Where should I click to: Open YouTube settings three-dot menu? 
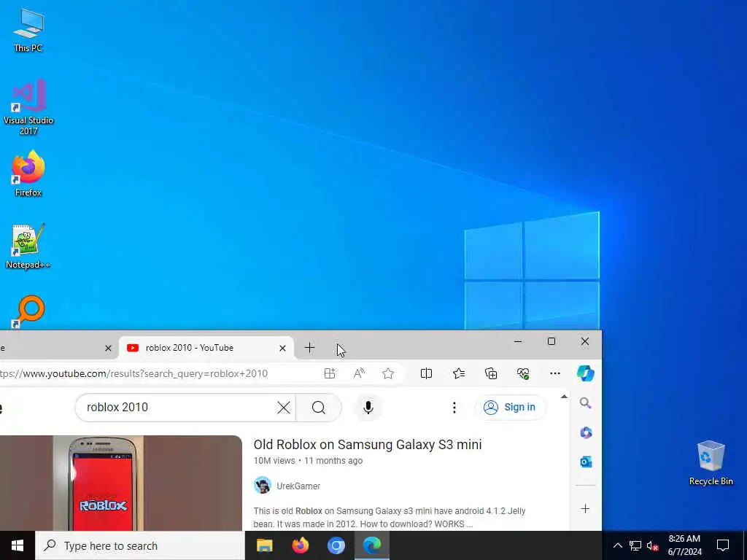[454, 408]
